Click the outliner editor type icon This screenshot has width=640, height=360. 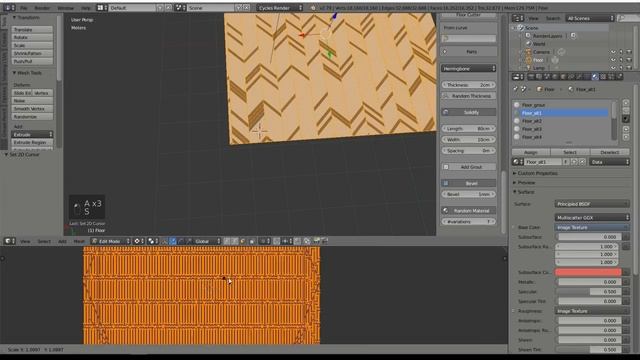click(x=518, y=18)
